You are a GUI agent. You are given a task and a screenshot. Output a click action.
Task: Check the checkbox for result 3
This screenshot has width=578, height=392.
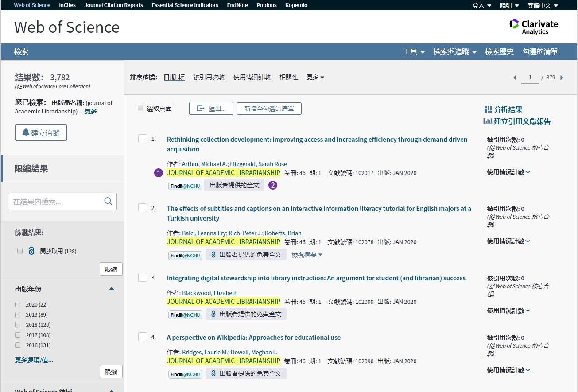point(143,278)
